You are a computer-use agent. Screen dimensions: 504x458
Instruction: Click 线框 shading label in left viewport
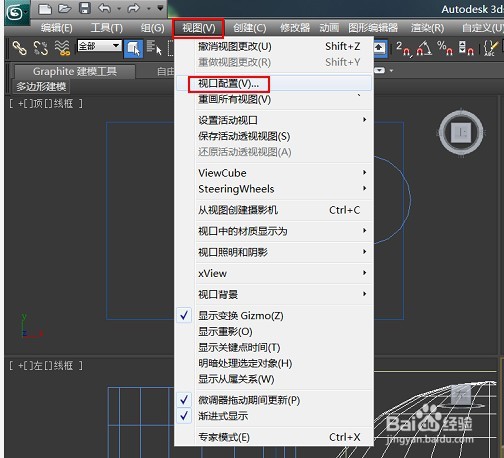point(63,366)
